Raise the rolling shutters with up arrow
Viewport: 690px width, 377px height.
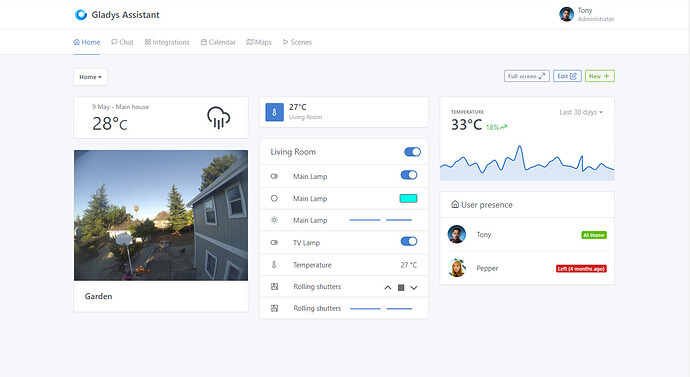tap(388, 287)
